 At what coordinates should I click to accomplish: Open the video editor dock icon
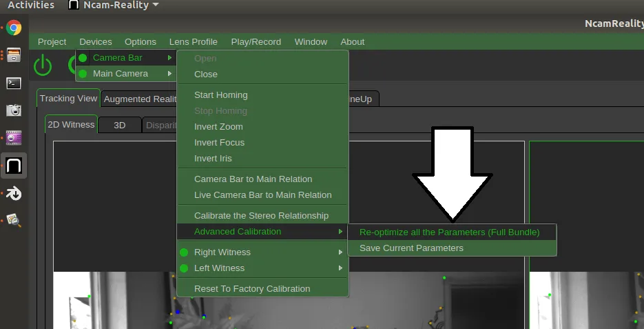14,138
